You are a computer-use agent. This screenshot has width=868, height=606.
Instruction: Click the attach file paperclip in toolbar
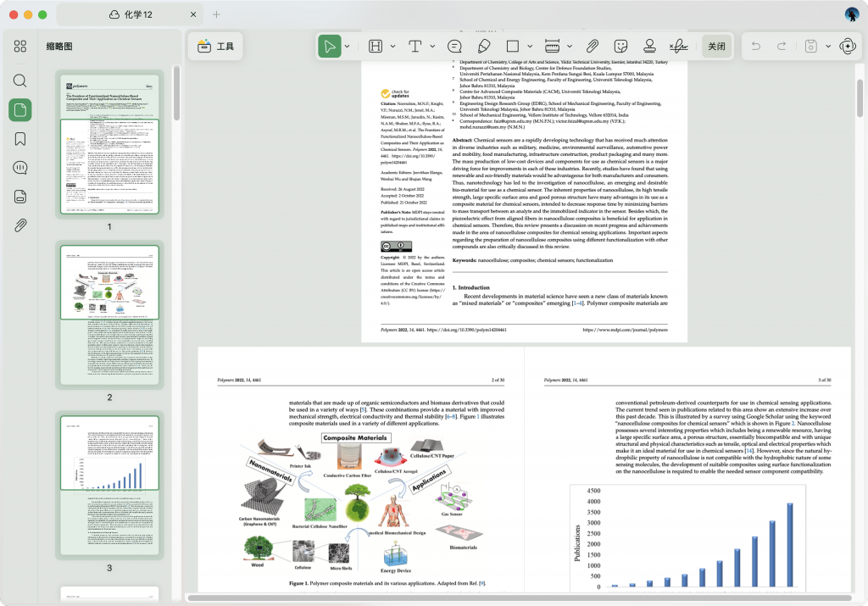(x=593, y=47)
